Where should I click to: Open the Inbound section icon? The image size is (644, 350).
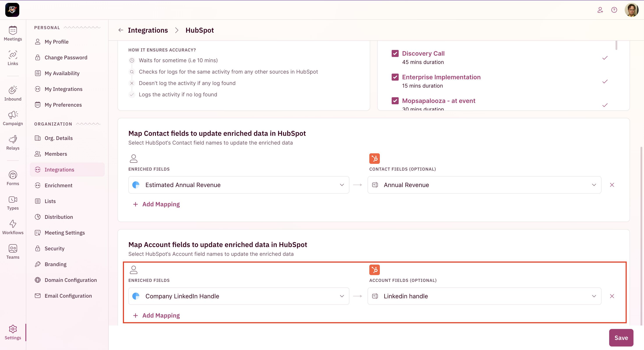13,94
